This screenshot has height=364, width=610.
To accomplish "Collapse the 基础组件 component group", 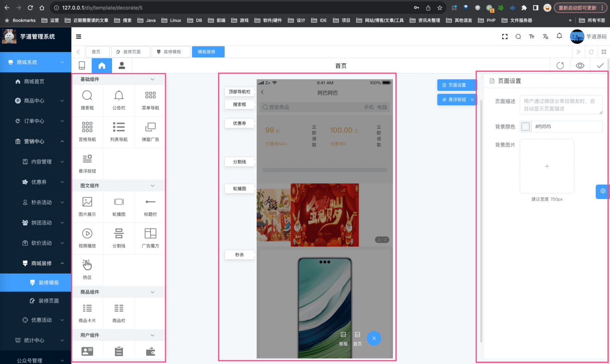I will point(152,79).
